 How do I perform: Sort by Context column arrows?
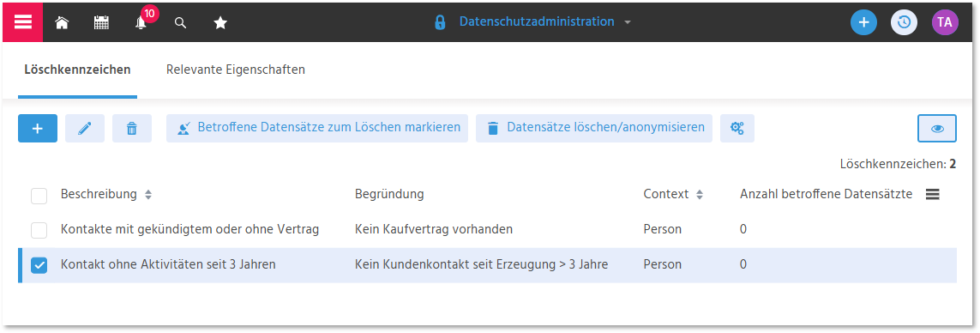pos(700,195)
